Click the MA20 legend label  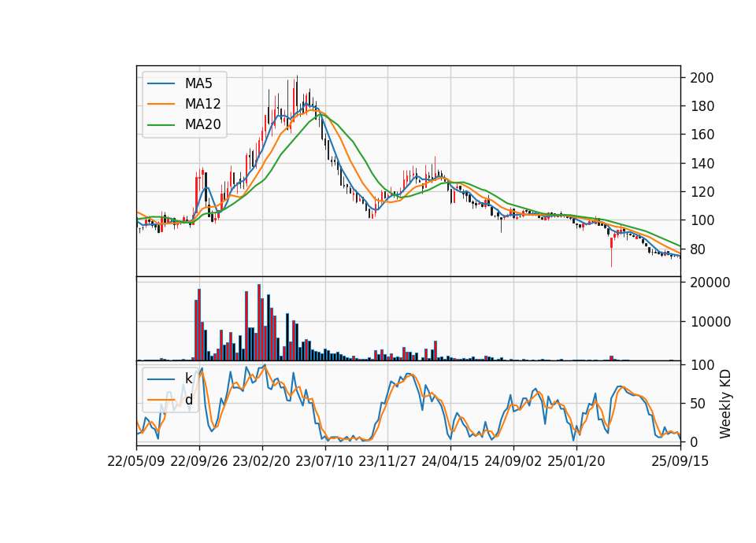point(202,124)
